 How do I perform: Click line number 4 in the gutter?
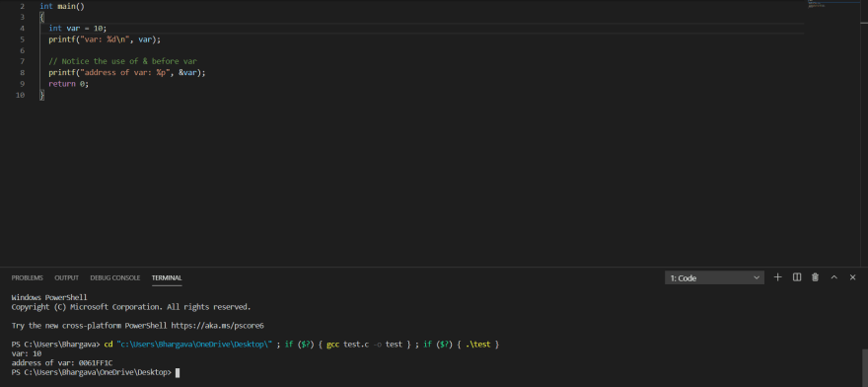[22, 29]
